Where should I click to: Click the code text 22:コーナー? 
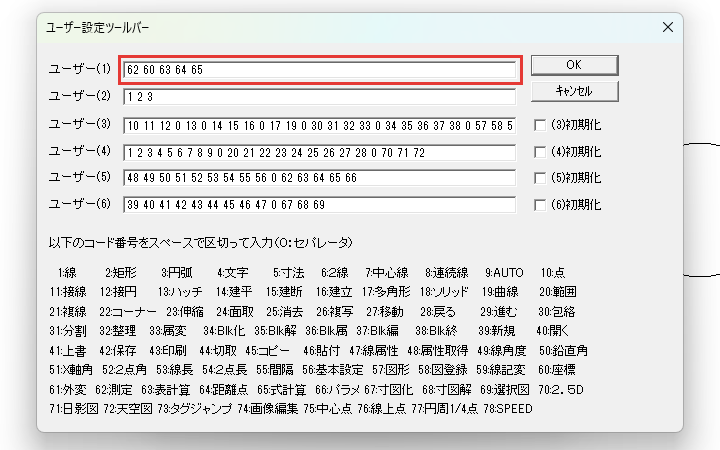pyautogui.click(x=128, y=312)
